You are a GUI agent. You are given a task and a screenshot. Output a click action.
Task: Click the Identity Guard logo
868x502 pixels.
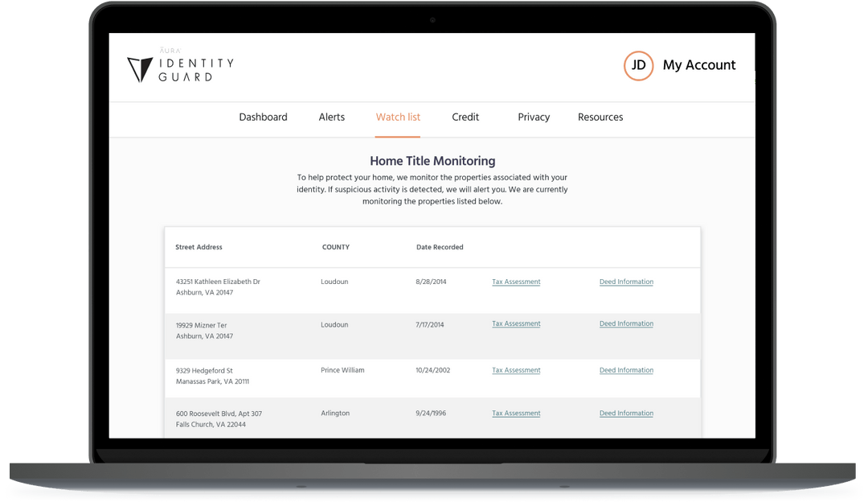178,64
